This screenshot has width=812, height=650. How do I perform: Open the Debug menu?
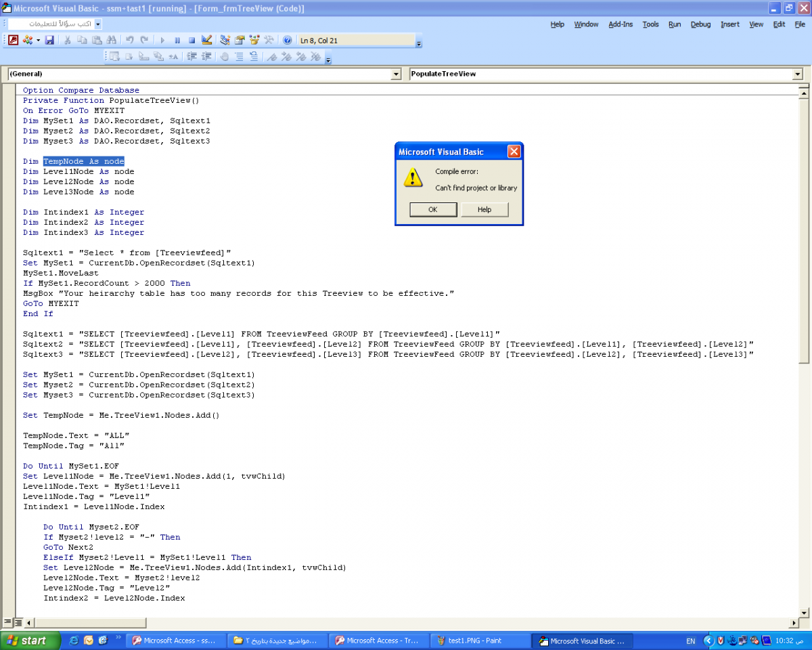(x=700, y=24)
